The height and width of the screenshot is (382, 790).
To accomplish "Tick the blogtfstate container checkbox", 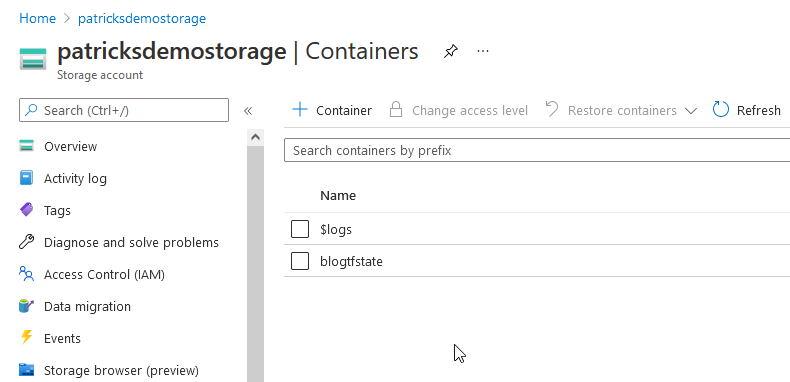I will tap(300, 261).
